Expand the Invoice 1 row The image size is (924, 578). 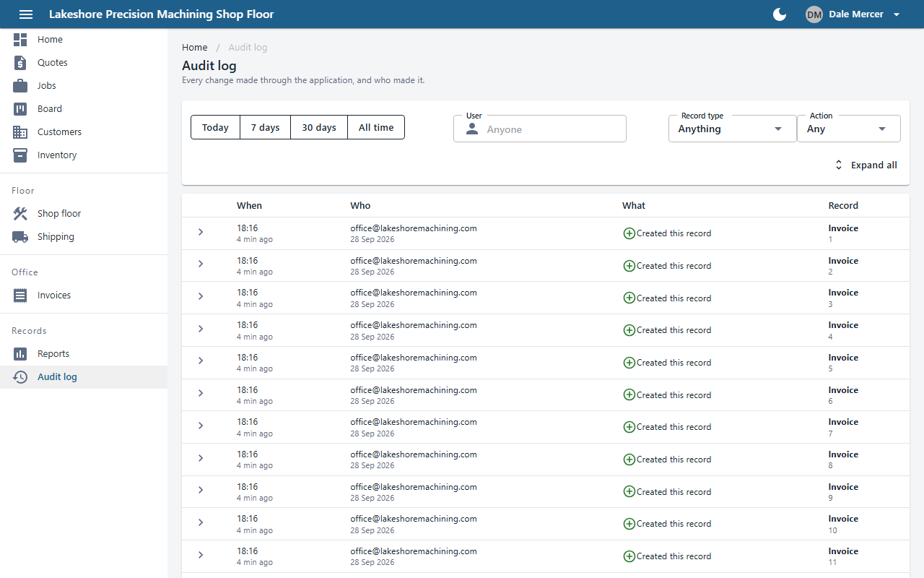click(x=201, y=232)
